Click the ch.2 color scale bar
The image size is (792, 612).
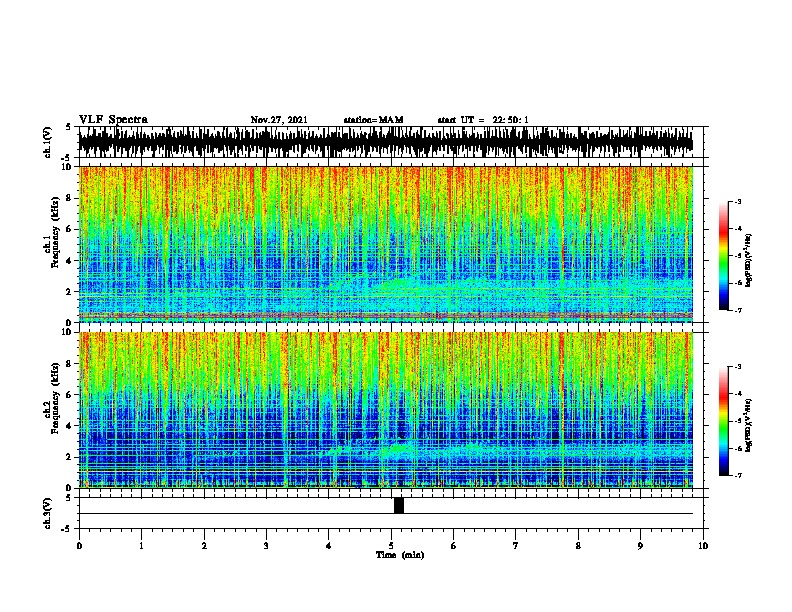click(x=723, y=421)
